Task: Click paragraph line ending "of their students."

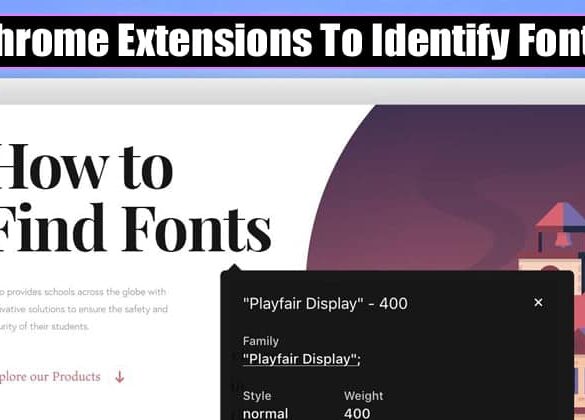Action: (x=44, y=326)
